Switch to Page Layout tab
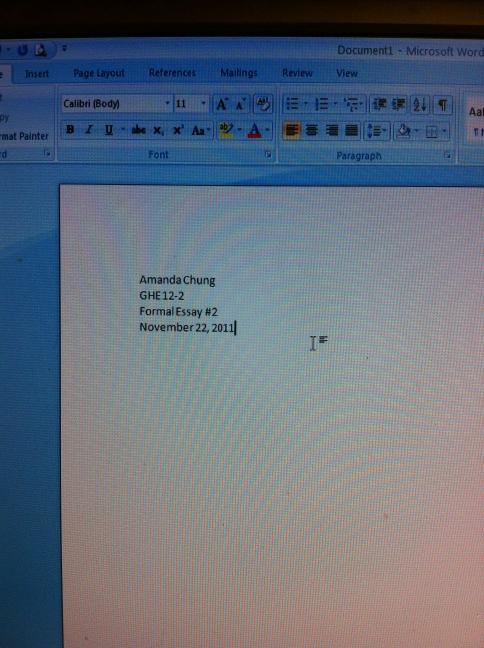 click(99, 73)
